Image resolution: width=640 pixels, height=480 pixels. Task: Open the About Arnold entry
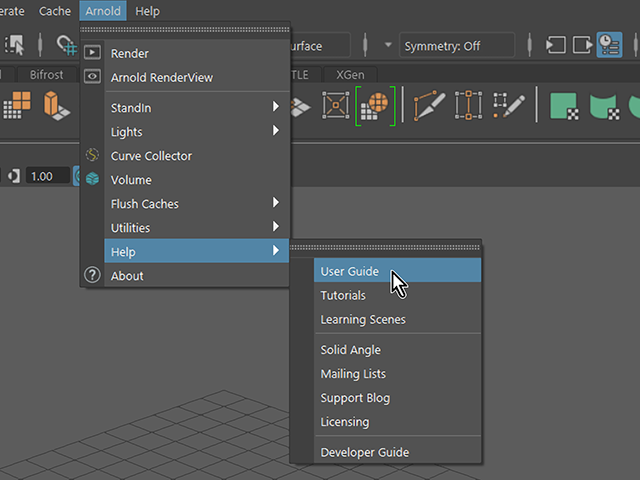coord(197,276)
